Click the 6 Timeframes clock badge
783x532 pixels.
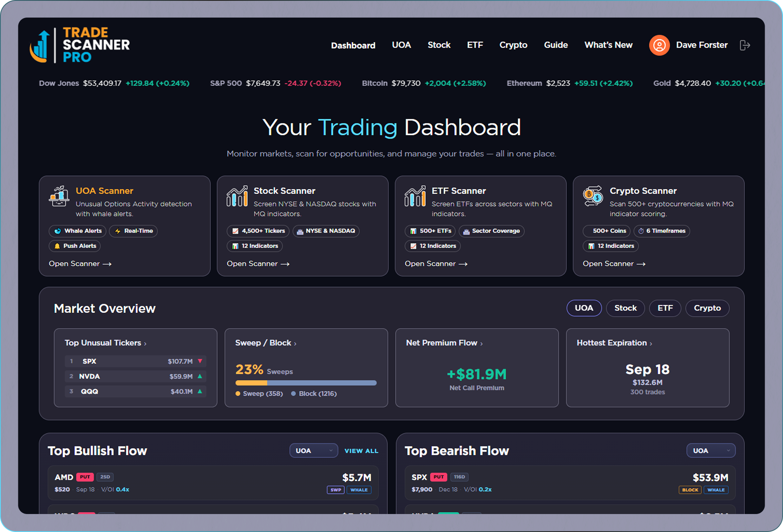pos(662,231)
